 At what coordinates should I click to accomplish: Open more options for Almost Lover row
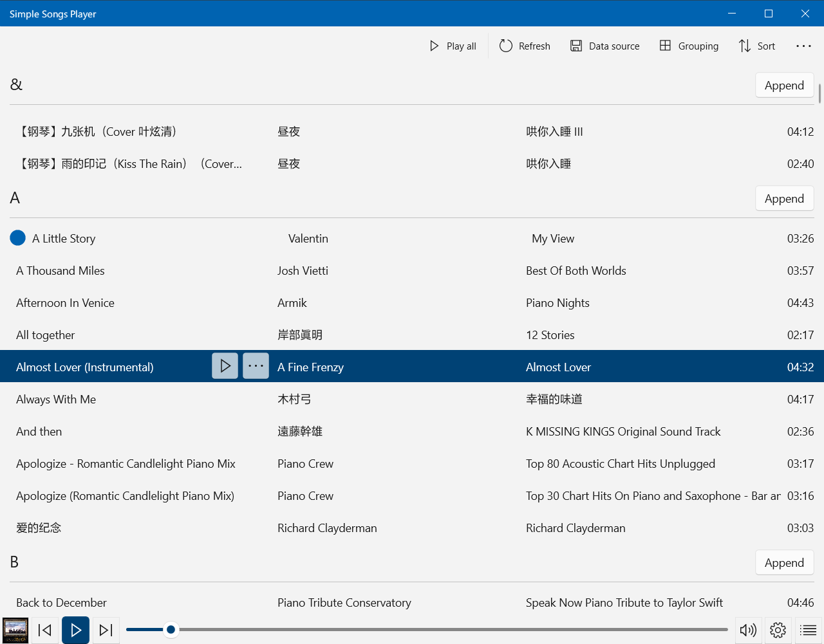coord(256,366)
